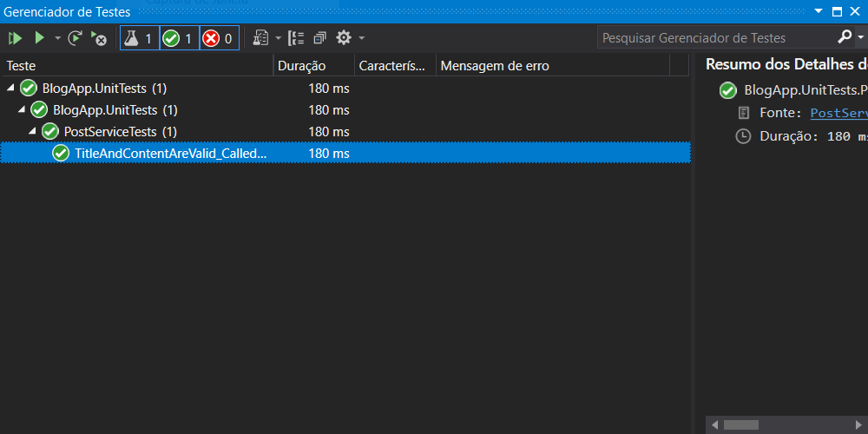
Task: Open the Run button dropdown arrow
Action: 58,38
